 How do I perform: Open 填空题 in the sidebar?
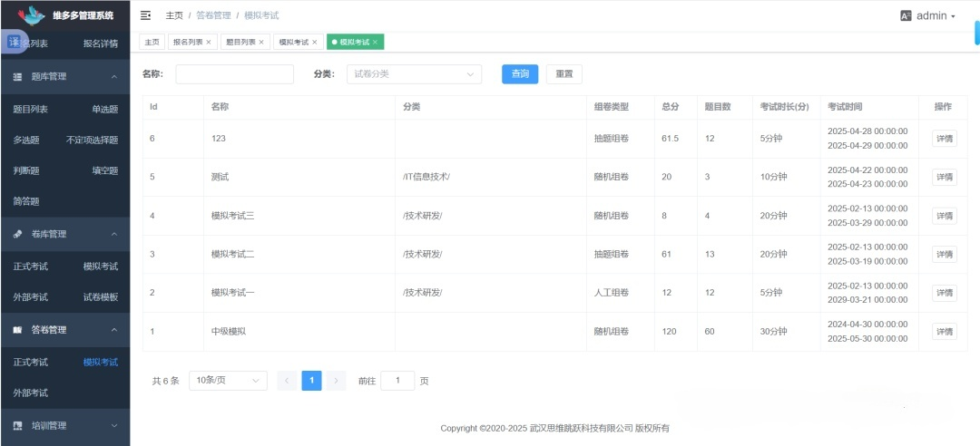pos(105,171)
